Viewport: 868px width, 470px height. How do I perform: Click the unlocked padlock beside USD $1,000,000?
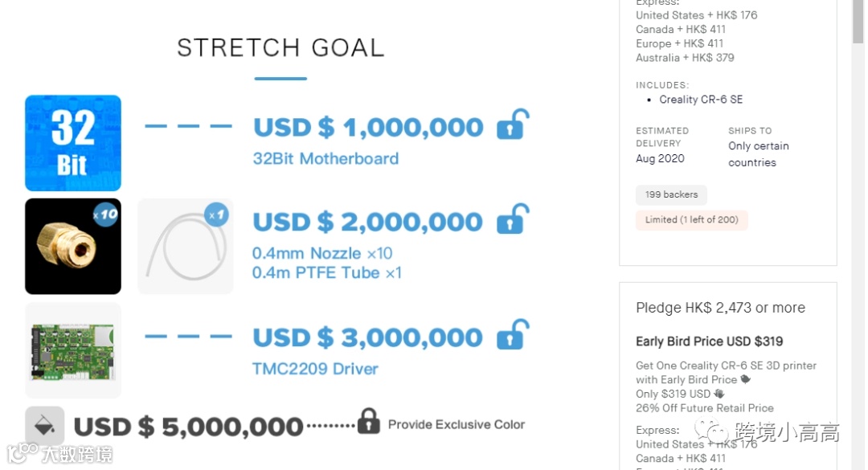[x=512, y=126]
